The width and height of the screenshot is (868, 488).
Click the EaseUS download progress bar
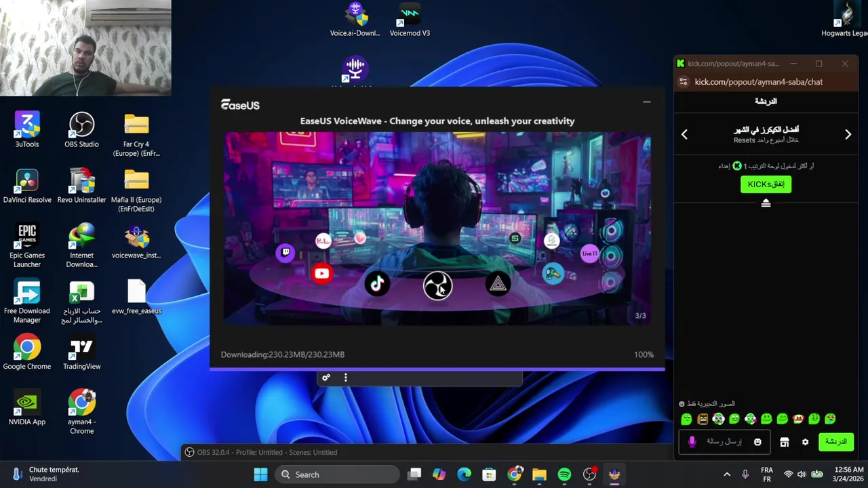click(437, 369)
